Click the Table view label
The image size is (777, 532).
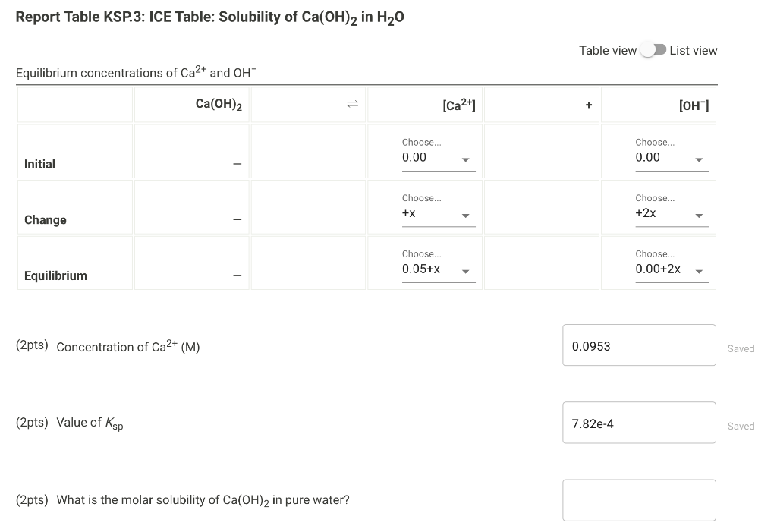pyautogui.click(x=608, y=50)
